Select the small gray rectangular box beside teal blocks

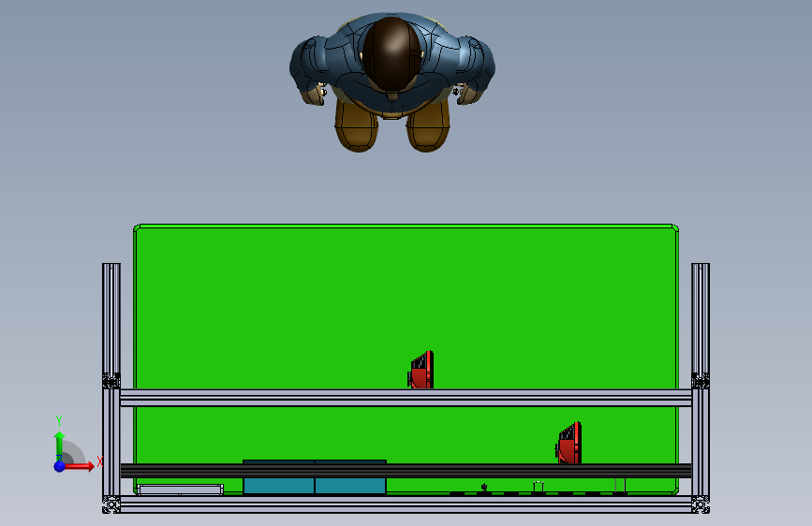[180, 489]
